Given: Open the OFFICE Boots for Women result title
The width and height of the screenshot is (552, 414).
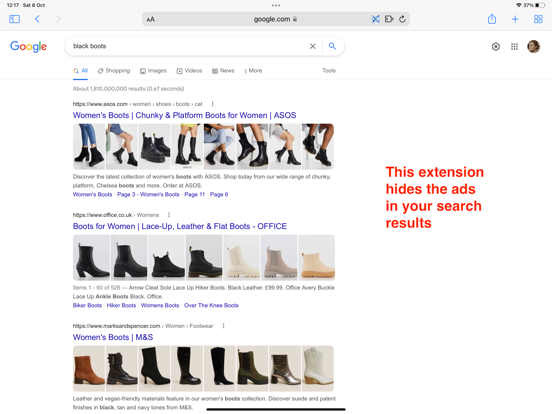Looking at the screenshot, I should [180, 226].
